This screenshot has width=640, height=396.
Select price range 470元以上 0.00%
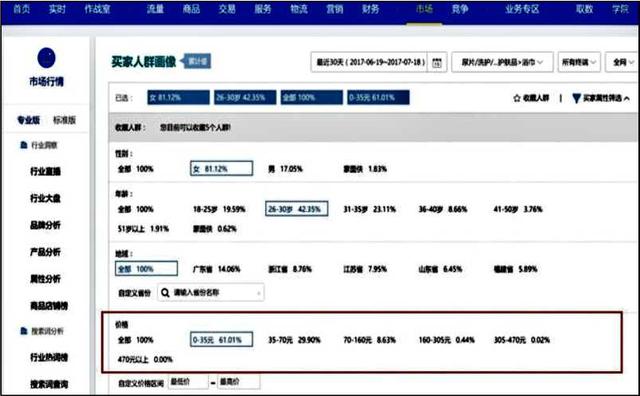tap(145, 360)
